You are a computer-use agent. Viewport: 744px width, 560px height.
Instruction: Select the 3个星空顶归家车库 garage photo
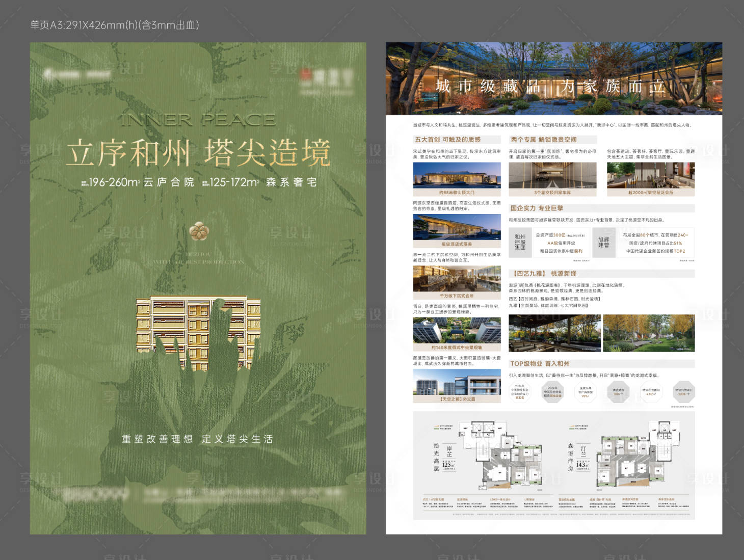[x=552, y=176]
